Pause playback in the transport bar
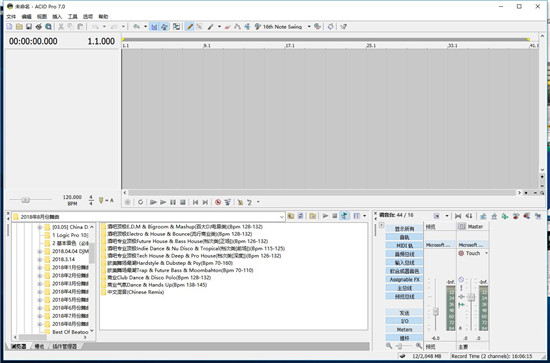Screen dimensions: 550x363 [173, 202]
